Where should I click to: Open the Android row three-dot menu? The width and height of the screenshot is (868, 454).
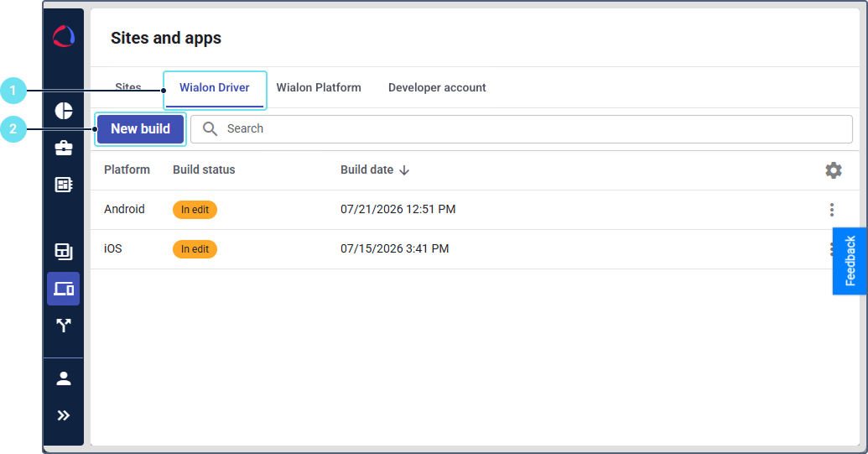tap(831, 209)
